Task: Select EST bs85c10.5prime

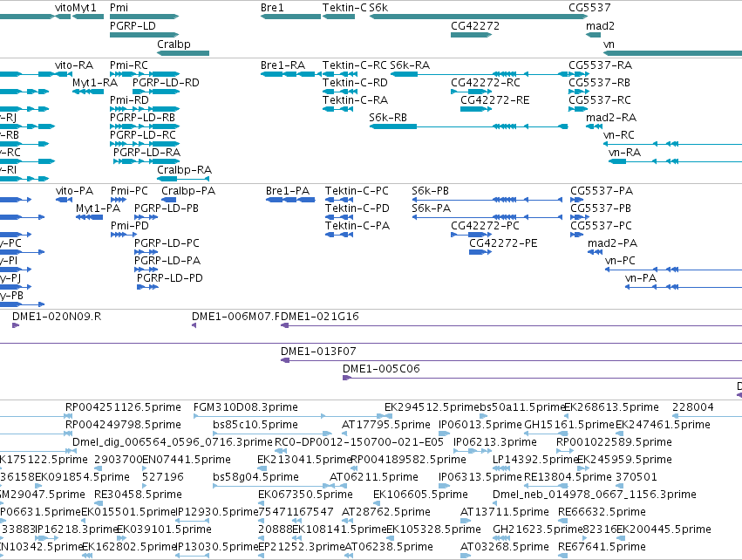Action: 255,425
